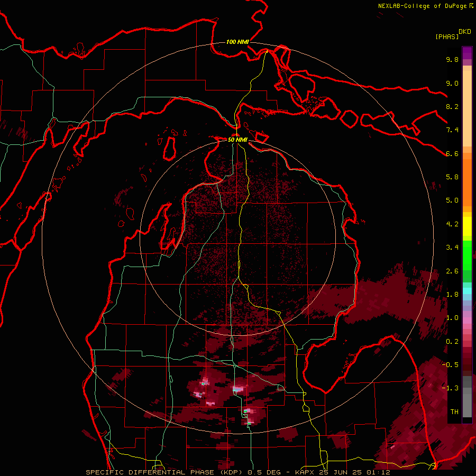Select the 5.0 scale value
Screen dimensions: 476x476
tap(452, 200)
